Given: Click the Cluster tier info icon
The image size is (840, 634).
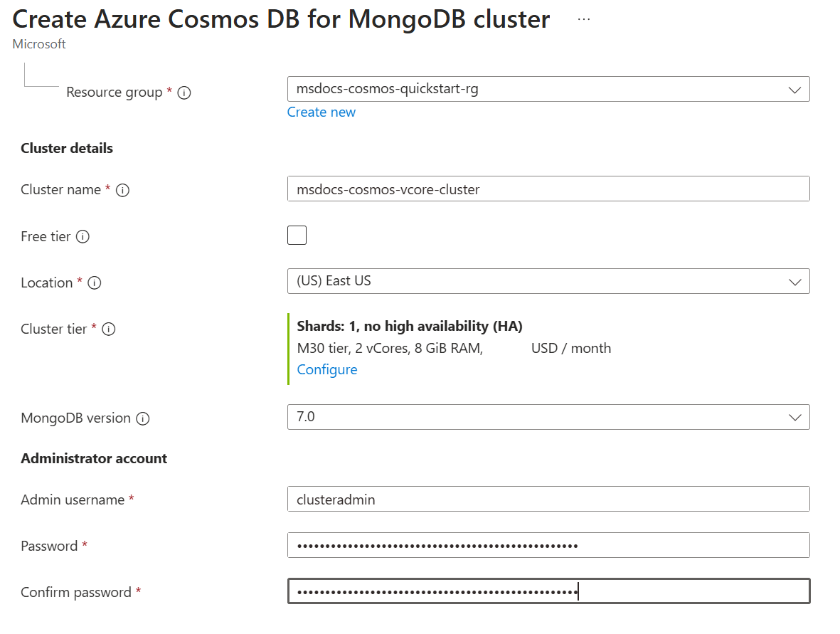Looking at the screenshot, I should pos(109,329).
